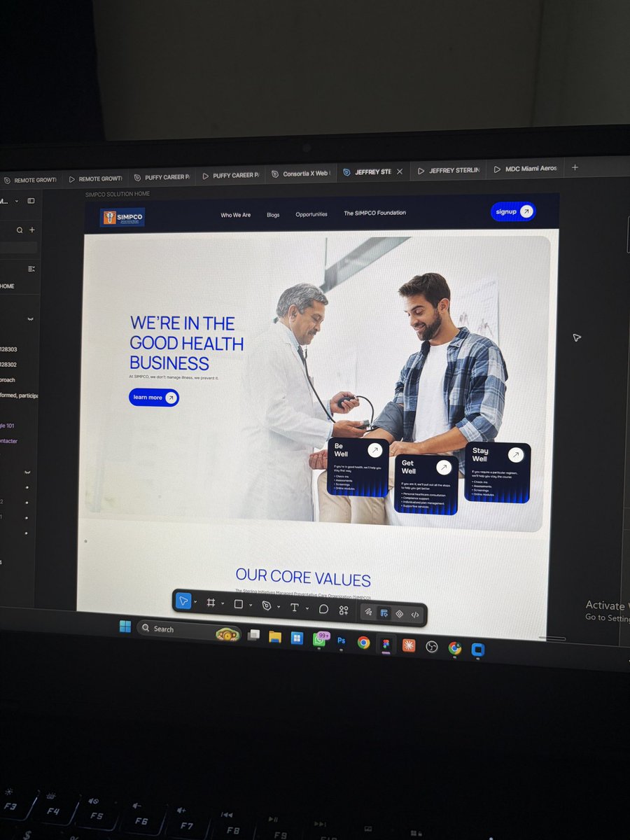The width and height of the screenshot is (630, 840).
Task: Open the Figma toolbar's diamond component icon
Action: 399,614
